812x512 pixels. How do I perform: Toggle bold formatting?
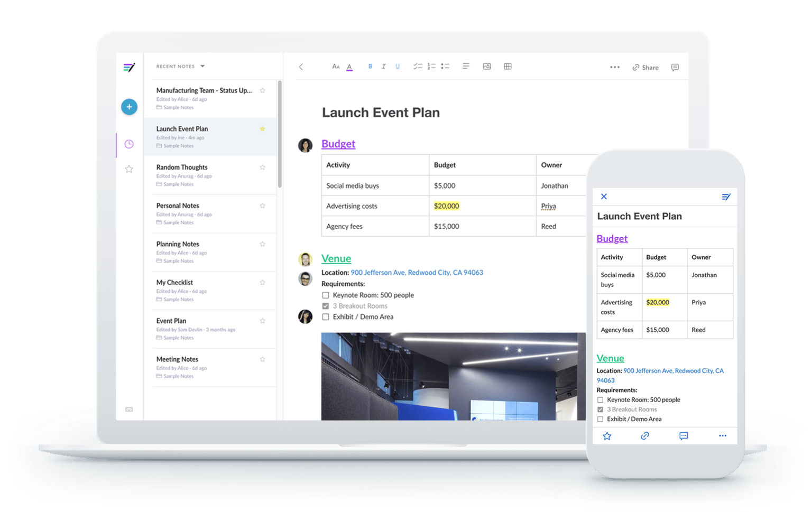pyautogui.click(x=370, y=67)
